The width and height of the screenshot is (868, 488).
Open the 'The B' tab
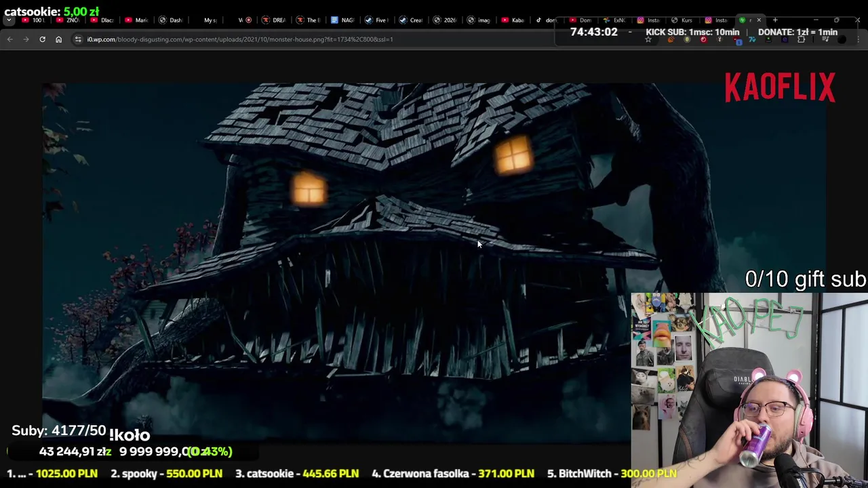[x=309, y=20]
